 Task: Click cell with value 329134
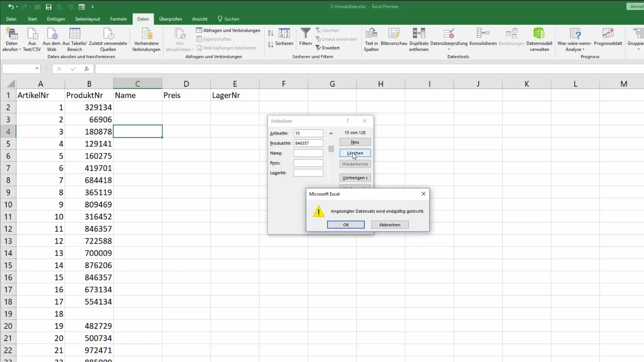coord(89,107)
